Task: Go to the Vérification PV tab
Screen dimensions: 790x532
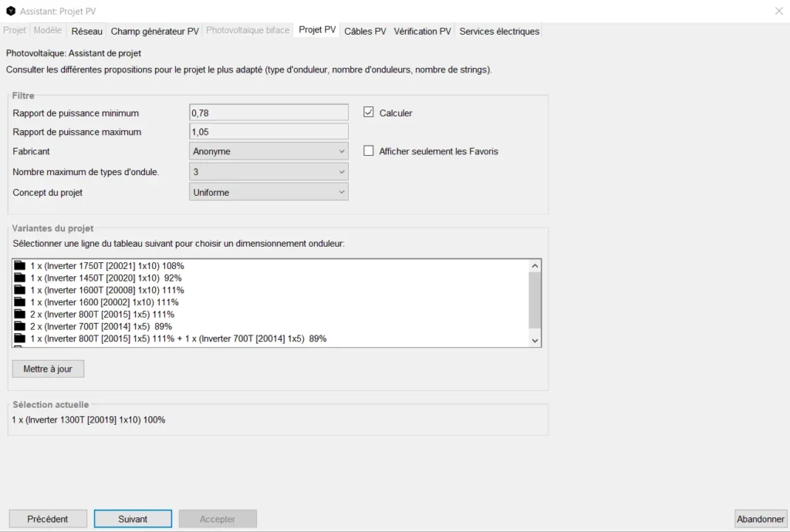Action: click(x=422, y=31)
